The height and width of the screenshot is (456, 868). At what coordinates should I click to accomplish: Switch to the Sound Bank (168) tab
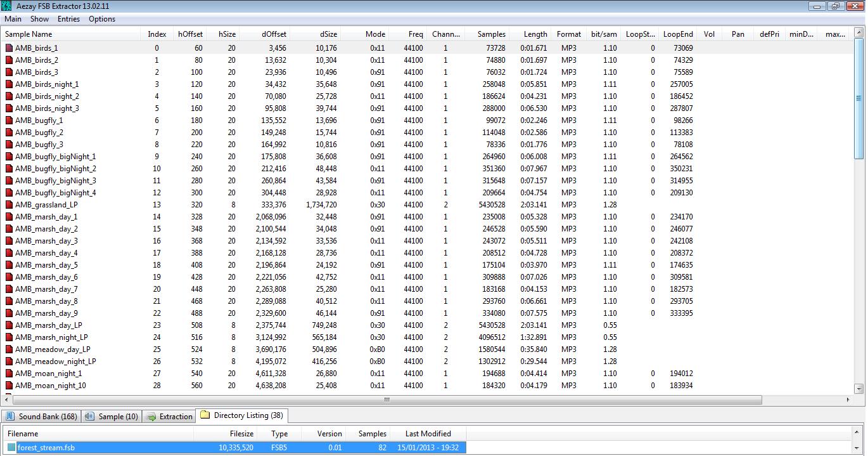coord(42,417)
